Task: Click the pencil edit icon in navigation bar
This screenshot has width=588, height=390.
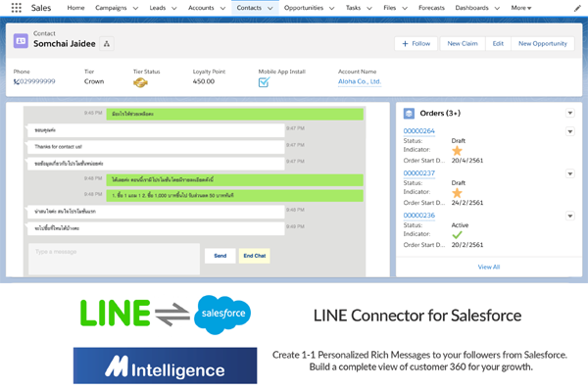Action: point(577,8)
